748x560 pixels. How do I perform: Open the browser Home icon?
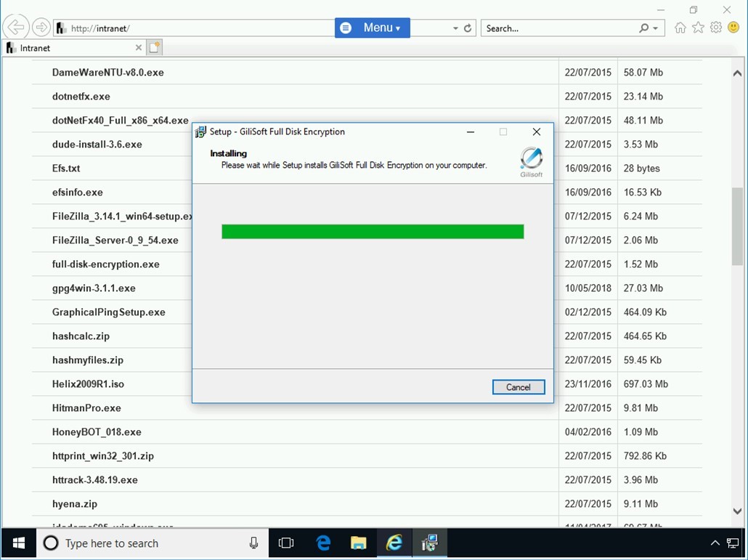pos(680,28)
